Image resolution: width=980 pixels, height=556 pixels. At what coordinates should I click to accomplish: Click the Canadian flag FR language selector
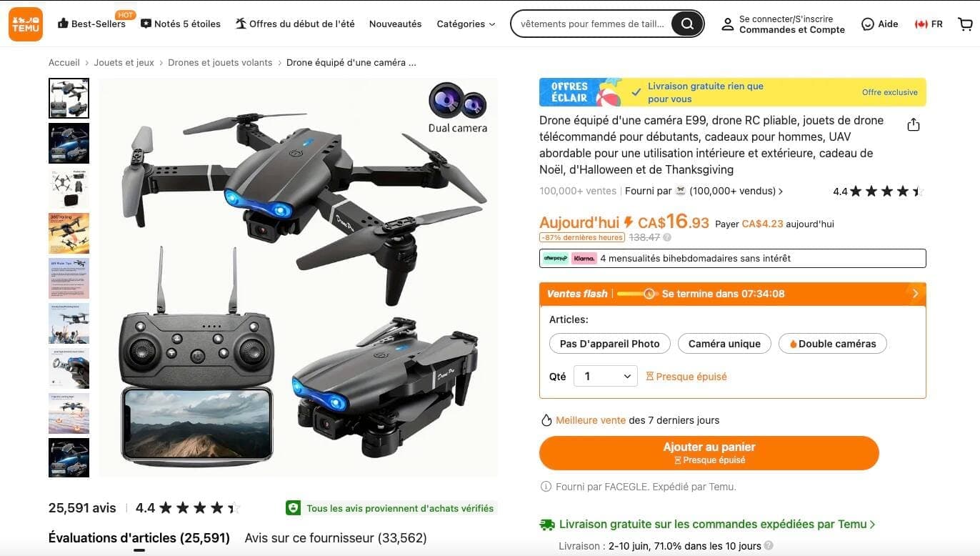[x=929, y=24]
